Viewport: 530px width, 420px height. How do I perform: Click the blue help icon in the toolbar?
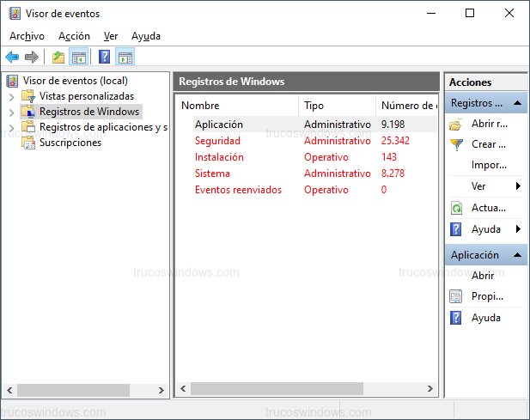pos(104,58)
